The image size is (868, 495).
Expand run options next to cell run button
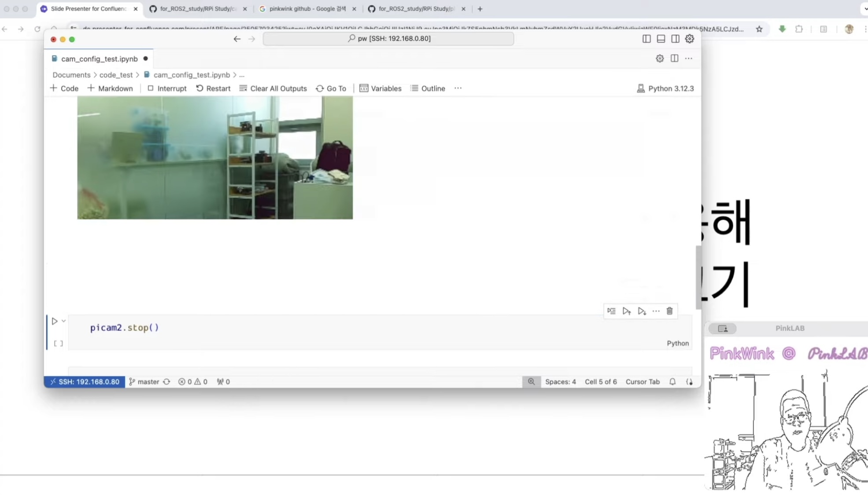pos(64,321)
